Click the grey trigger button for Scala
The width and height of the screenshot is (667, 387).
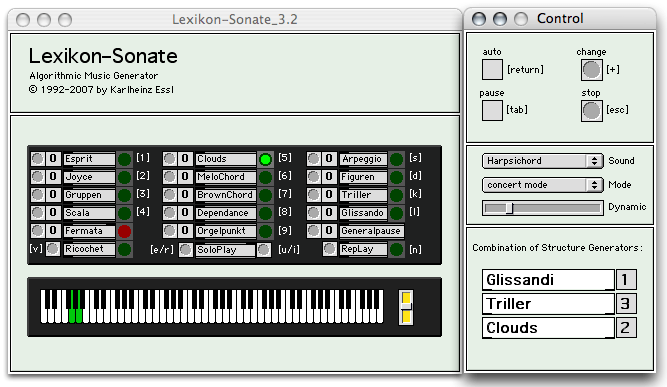coord(37,213)
